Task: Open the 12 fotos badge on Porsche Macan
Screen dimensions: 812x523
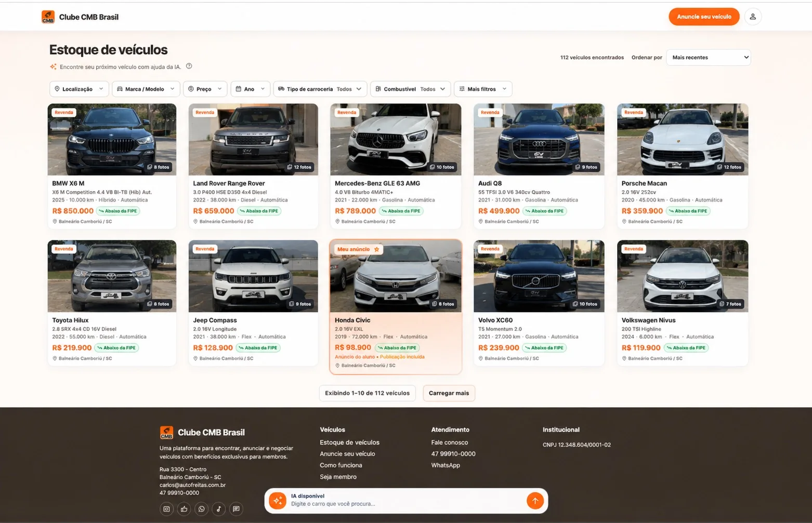Action: coord(729,167)
